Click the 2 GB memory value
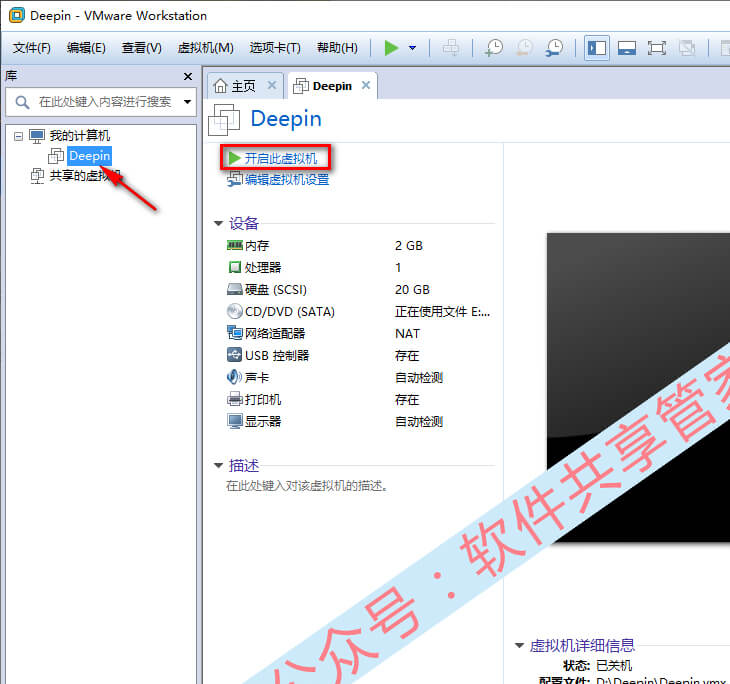This screenshot has width=730, height=684. coord(409,245)
